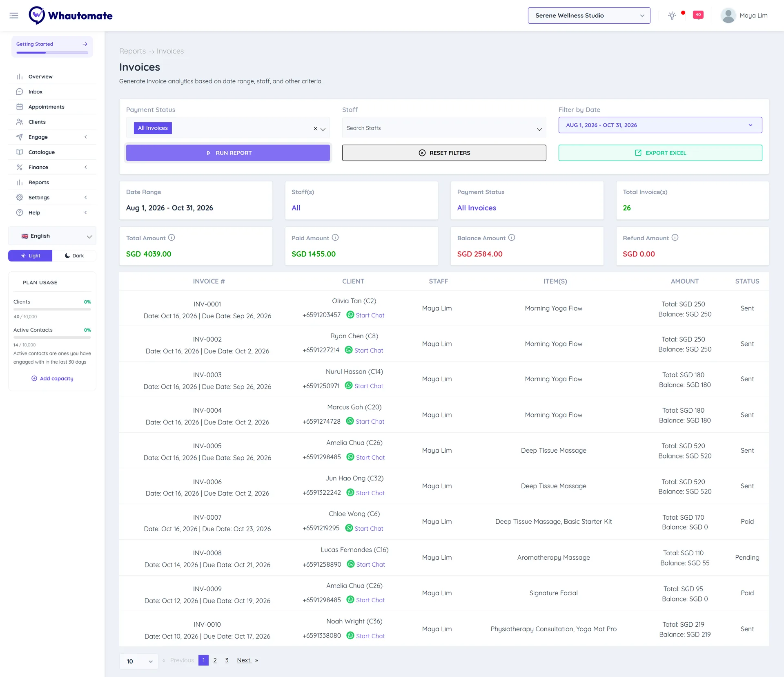Click the RESET FILTERS button
The image size is (784, 677).
point(444,153)
